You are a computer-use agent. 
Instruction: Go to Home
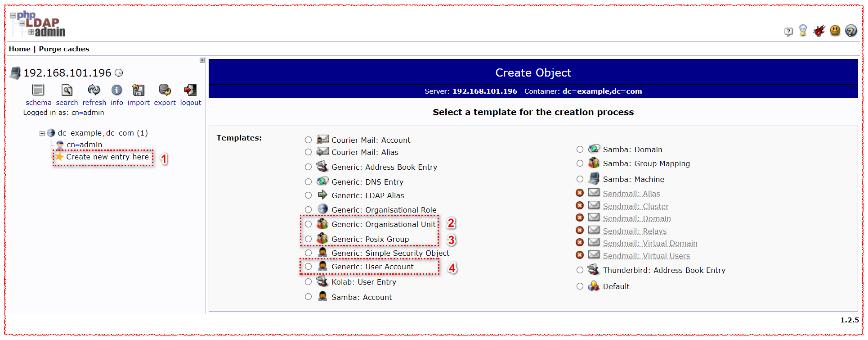coord(20,49)
